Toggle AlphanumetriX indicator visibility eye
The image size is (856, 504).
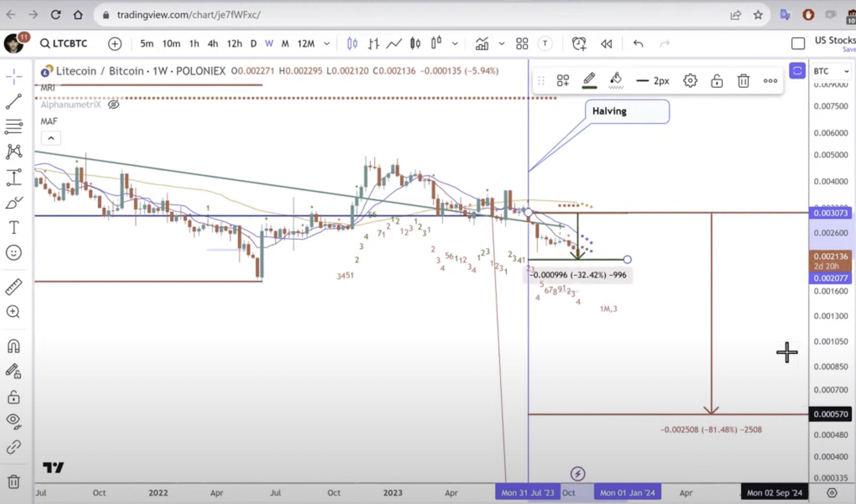click(113, 105)
